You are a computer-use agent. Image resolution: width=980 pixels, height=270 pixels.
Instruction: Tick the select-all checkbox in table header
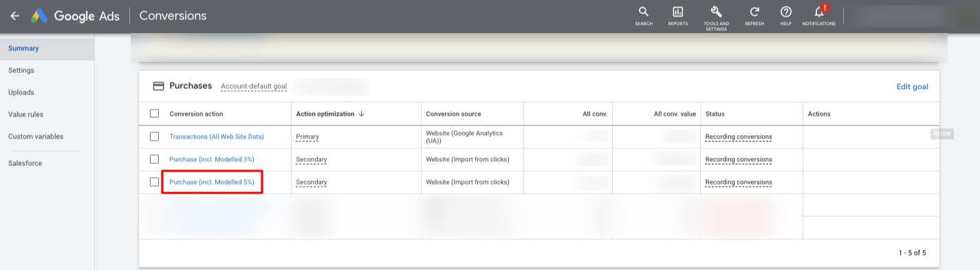154,114
